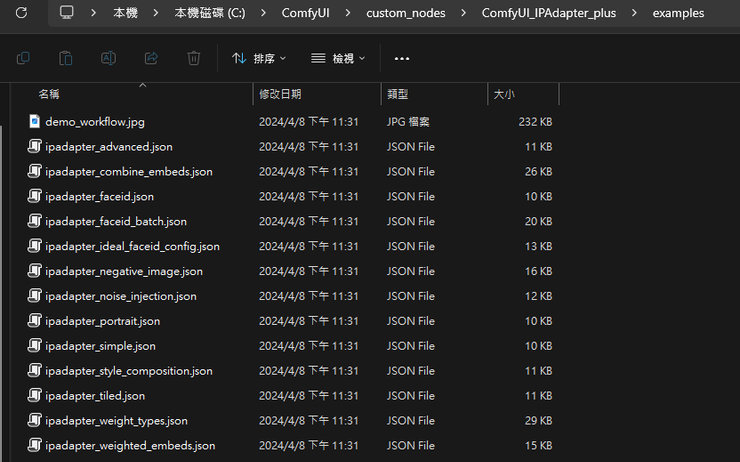Select the ipadapter_tiled.json file
Image resolution: width=740 pixels, height=462 pixels.
tap(95, 396)
